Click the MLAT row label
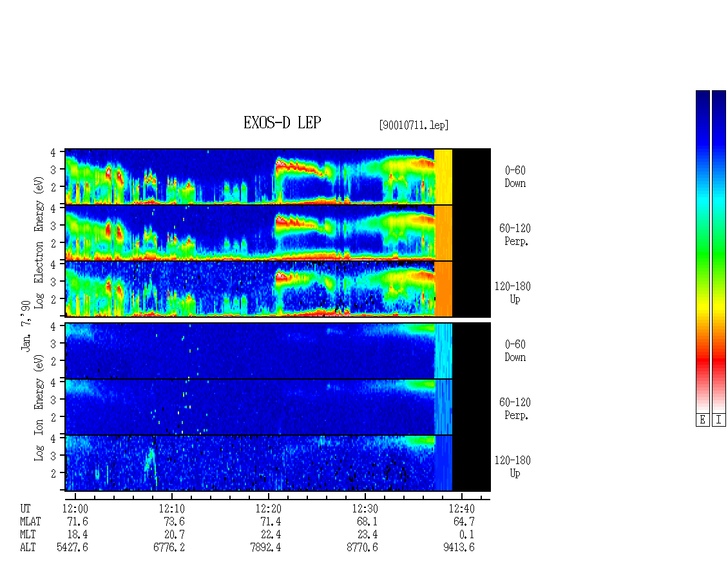The height and width of the screenshot is (564, 728). [30, 521]
